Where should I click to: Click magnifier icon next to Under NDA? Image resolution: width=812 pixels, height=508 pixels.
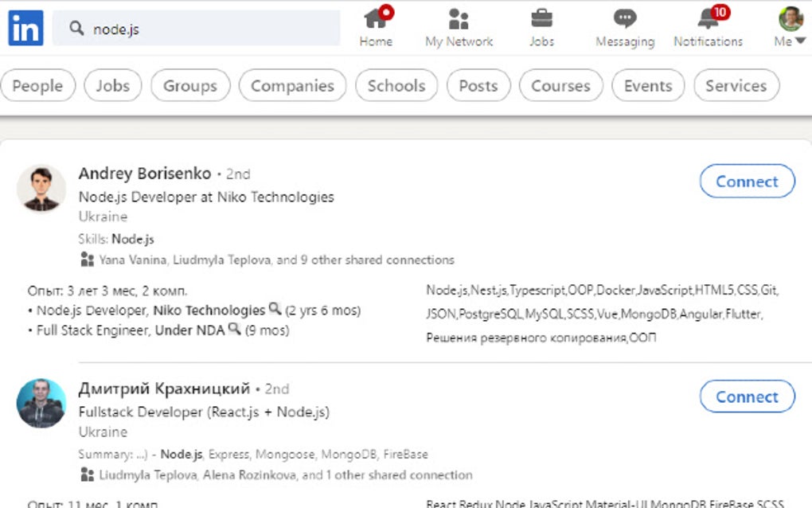click(x=234, y=328)
